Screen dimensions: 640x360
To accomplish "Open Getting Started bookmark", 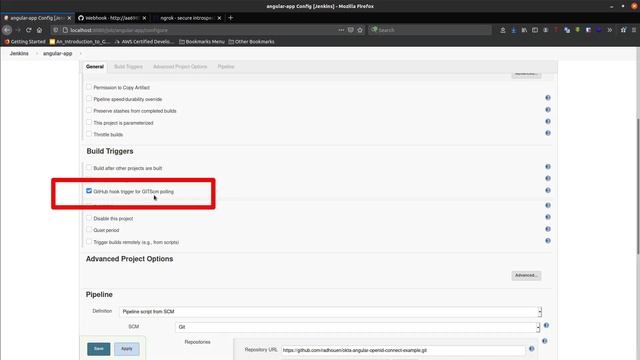I will coord(25,42).
